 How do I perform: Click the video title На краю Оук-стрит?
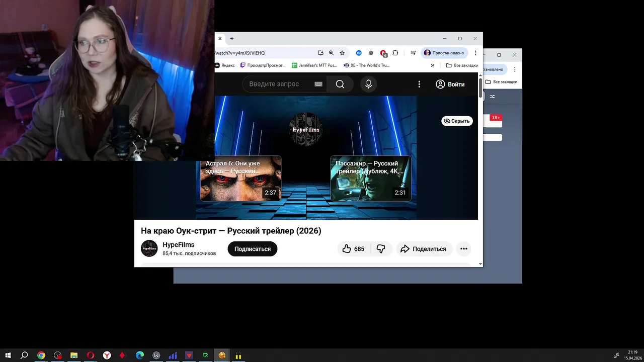click(x=231, y=231)
